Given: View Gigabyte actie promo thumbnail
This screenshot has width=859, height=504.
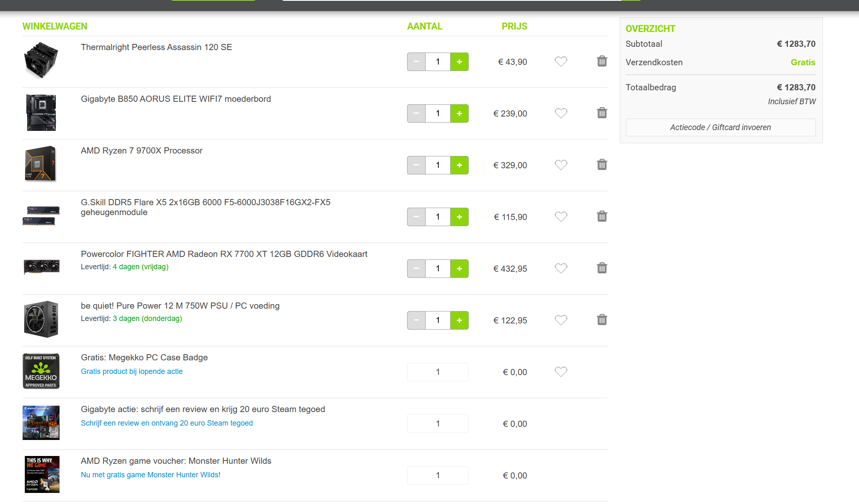Looking at the screenshot, I should pos(41,423).
